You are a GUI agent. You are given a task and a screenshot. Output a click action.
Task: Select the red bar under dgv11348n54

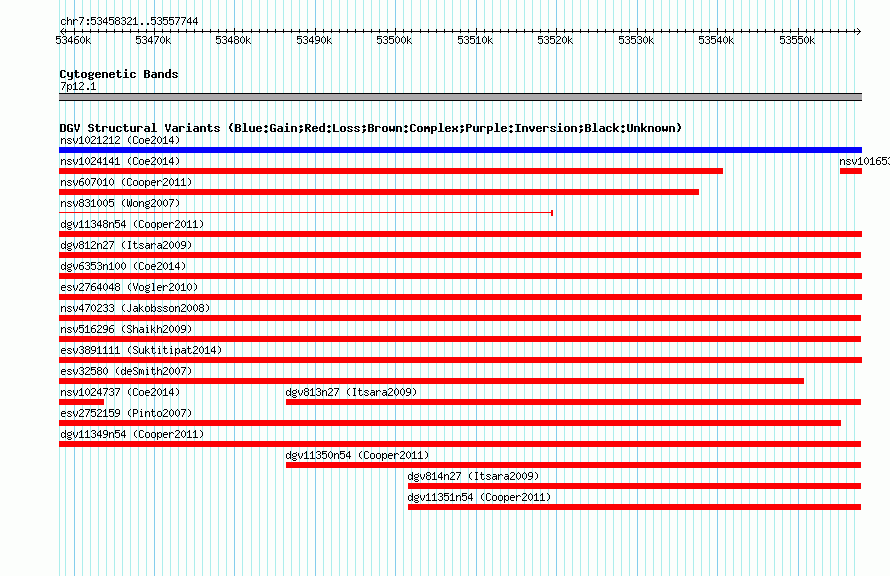click(x=460, y=234)
